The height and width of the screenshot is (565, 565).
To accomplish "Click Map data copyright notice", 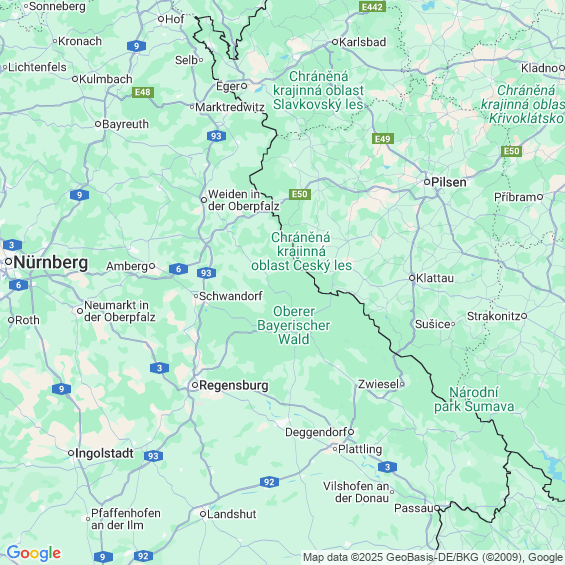I will click(x=433, y=557).
